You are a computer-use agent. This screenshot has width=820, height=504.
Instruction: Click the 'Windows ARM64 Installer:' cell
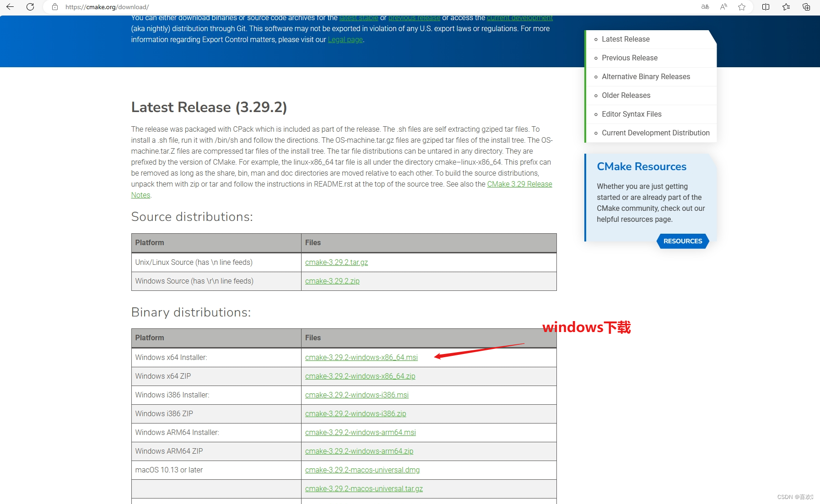click(x=216, y=433)
